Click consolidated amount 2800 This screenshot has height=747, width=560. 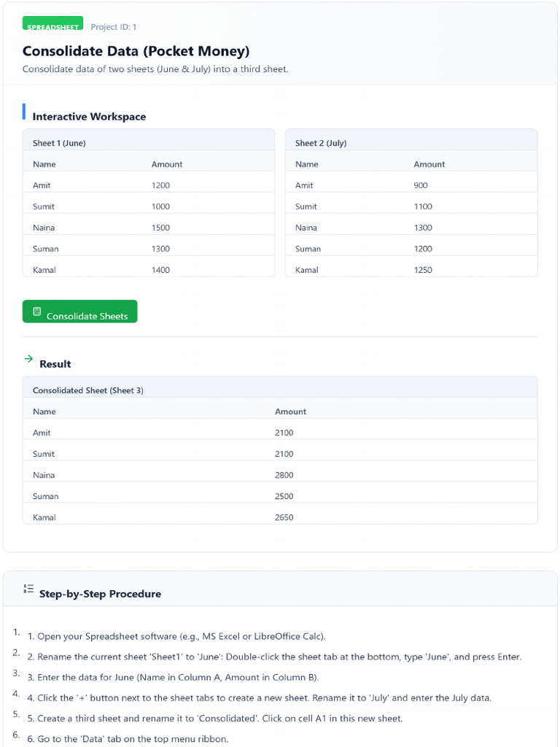pos(284,474)
